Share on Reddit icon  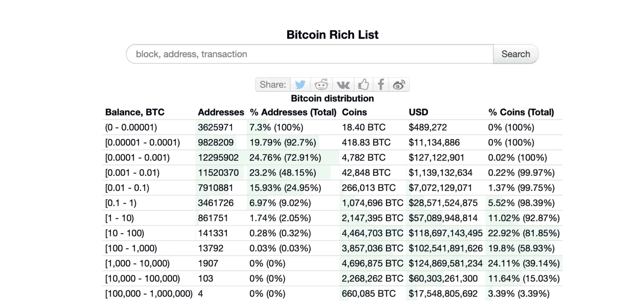point(322,84)
